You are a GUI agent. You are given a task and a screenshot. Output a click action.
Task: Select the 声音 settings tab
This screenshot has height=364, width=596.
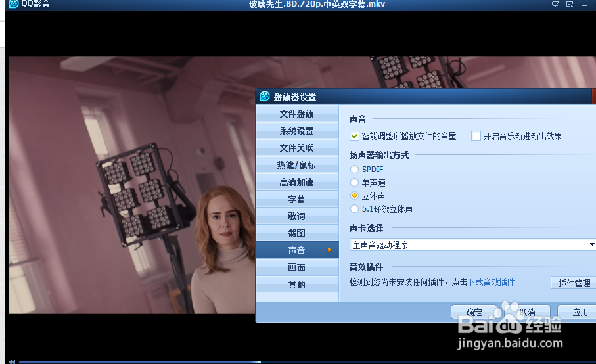[297, 250]
